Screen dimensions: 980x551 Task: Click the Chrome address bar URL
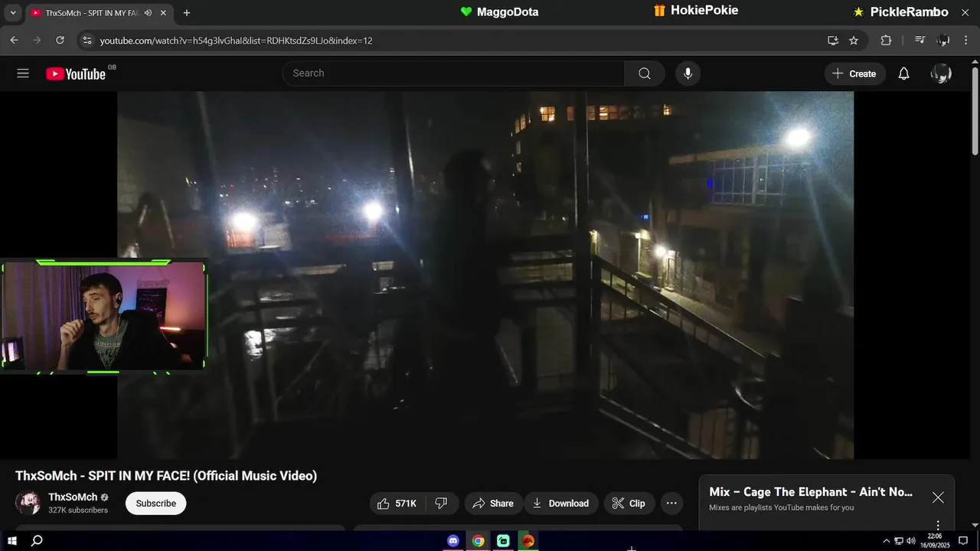237,41
